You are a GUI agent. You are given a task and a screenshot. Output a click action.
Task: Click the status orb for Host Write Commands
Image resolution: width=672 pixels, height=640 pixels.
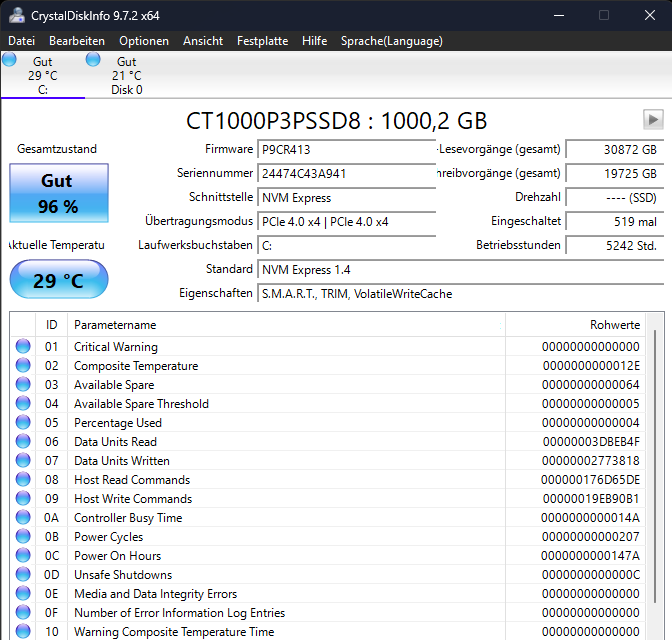pos(23,498)
